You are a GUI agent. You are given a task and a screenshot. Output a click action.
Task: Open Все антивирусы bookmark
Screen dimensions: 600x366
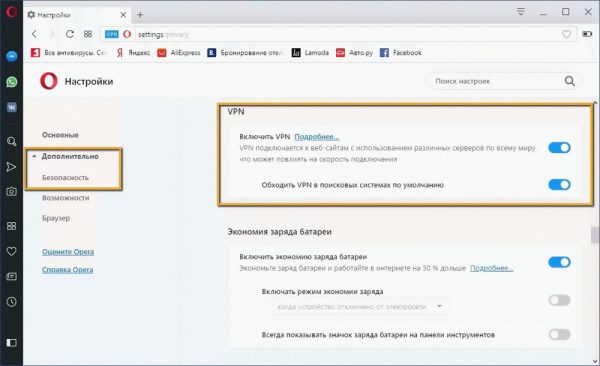pos(69,53)
